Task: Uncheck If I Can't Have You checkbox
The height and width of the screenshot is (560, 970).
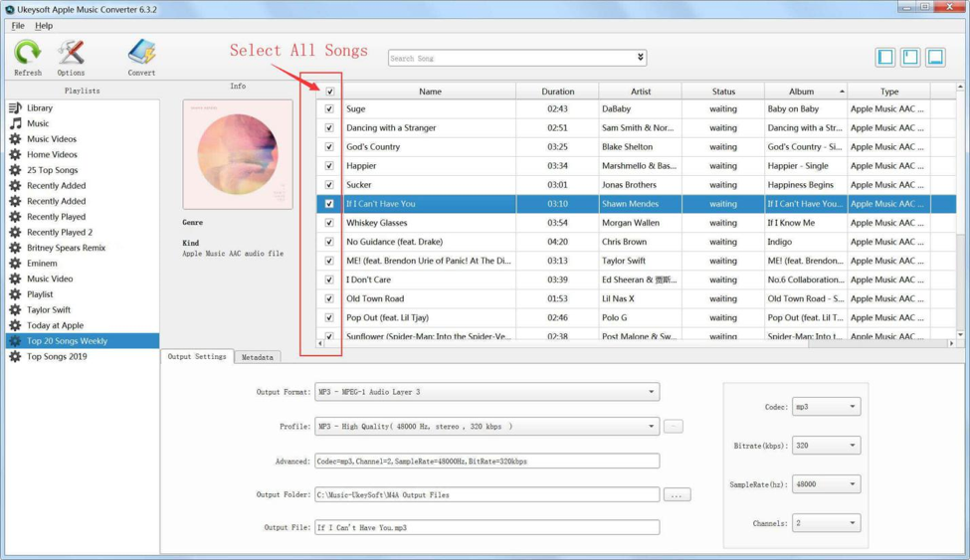Action: pos(329,204)
